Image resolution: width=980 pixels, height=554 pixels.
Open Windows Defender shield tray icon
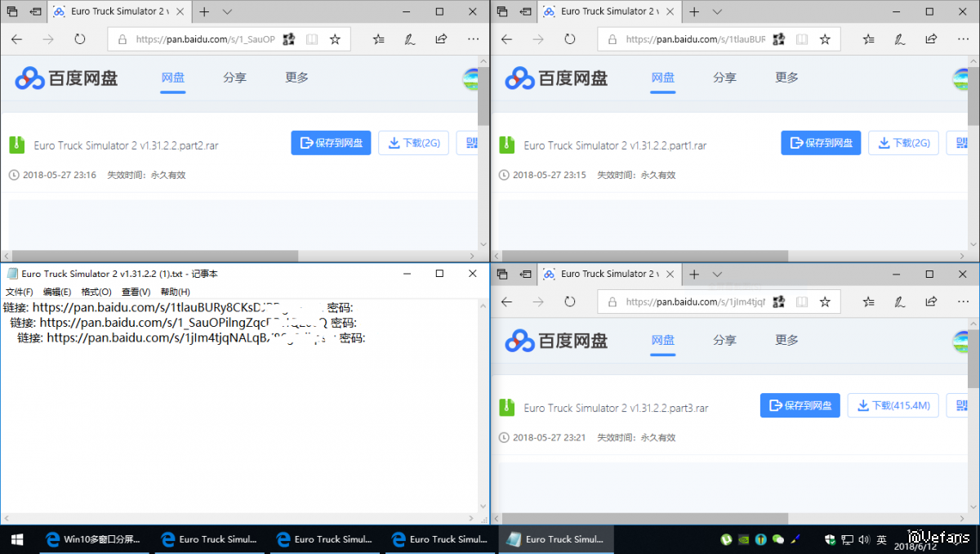coord(831,539)
